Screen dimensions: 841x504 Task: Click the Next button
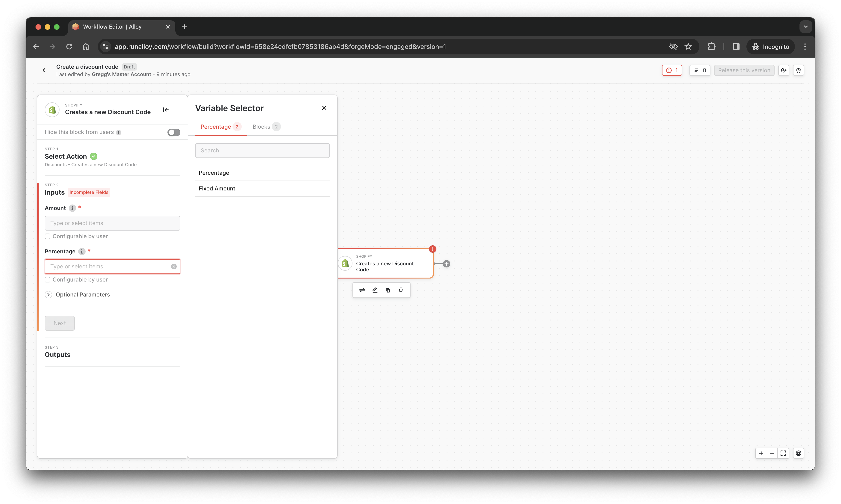pos(60,323)
